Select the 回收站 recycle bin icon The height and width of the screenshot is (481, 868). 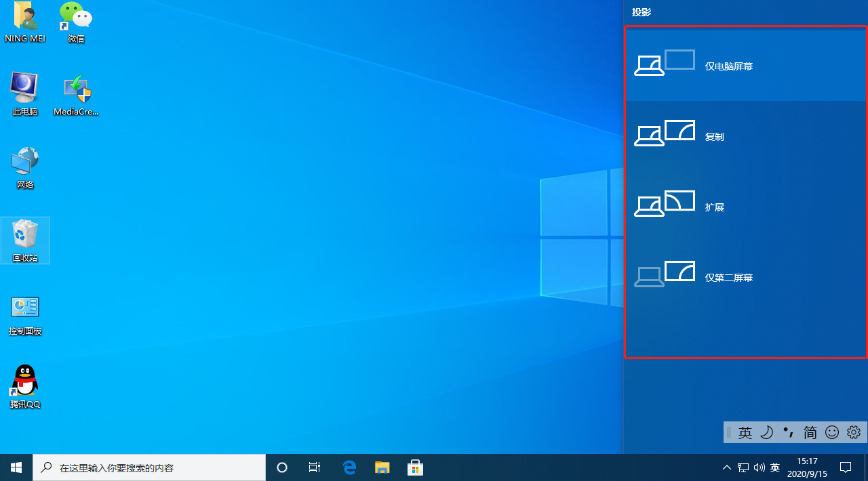click(25, 236)
